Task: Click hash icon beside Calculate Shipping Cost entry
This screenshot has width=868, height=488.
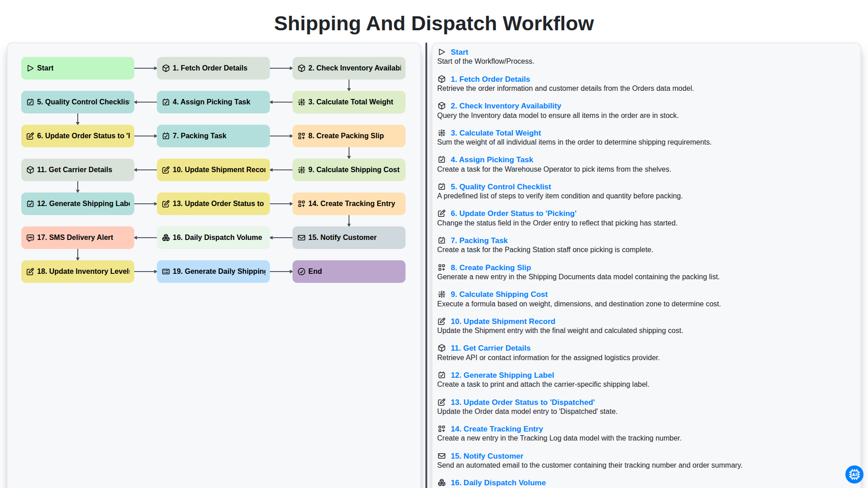Action: coord(442,294)
